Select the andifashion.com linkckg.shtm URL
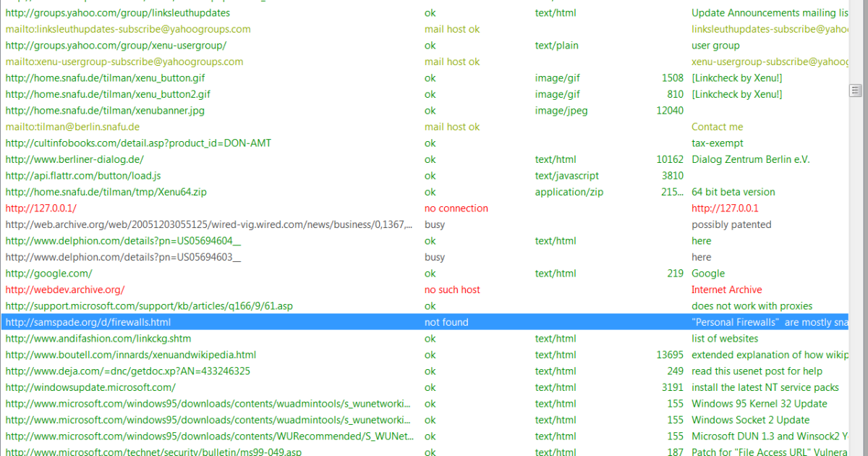The width and height of the screenshot is (868, 456). tap(98, 339)
